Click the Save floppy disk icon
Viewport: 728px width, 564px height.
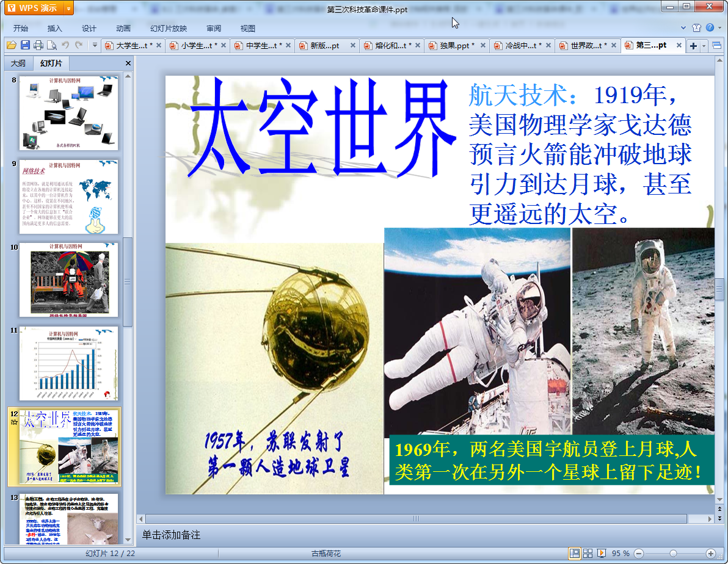[x=25, y=45]
